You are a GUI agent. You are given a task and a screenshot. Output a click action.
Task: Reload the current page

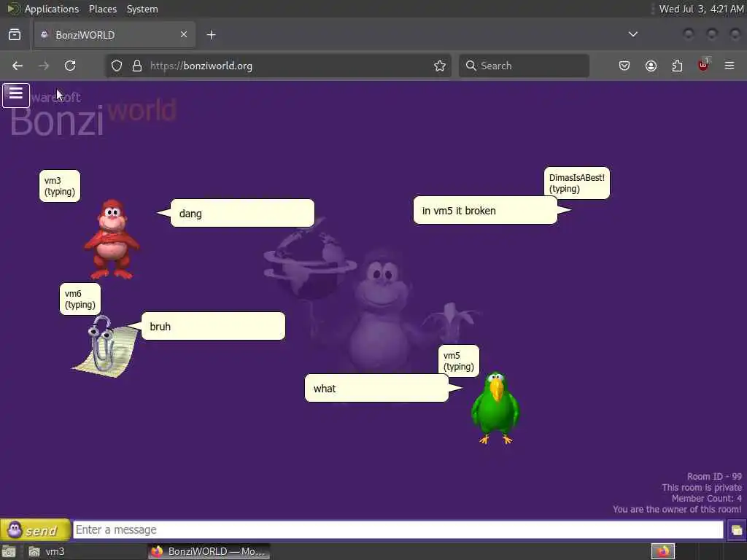(70, 66)
